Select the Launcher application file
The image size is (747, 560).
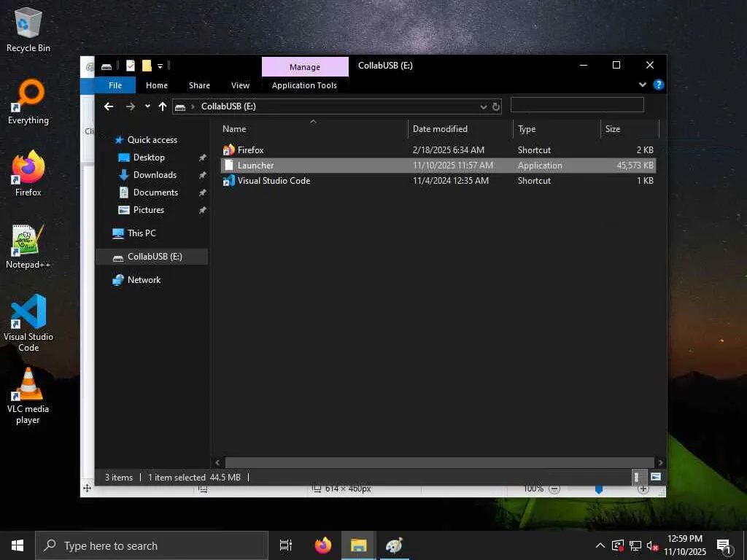point(438,166)
